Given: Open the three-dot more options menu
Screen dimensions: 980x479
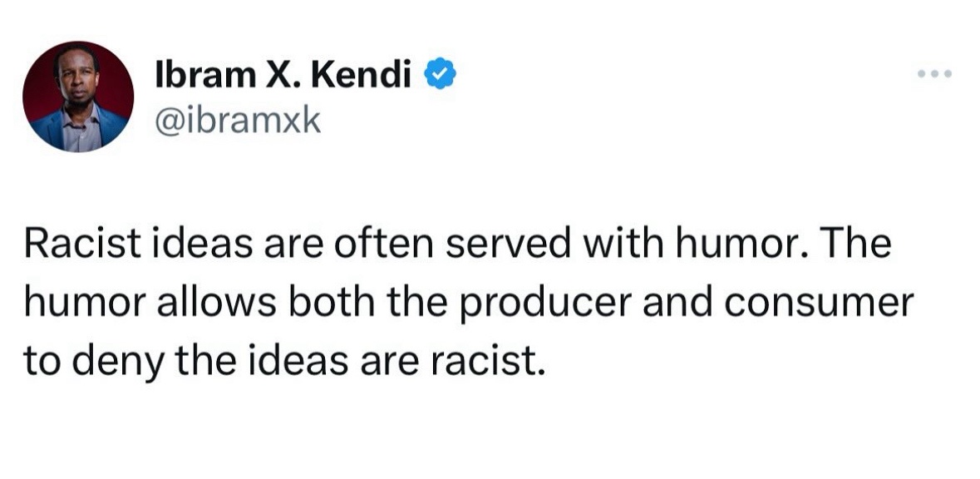Looking at the screenshot, I should click(x=934, y=74).
